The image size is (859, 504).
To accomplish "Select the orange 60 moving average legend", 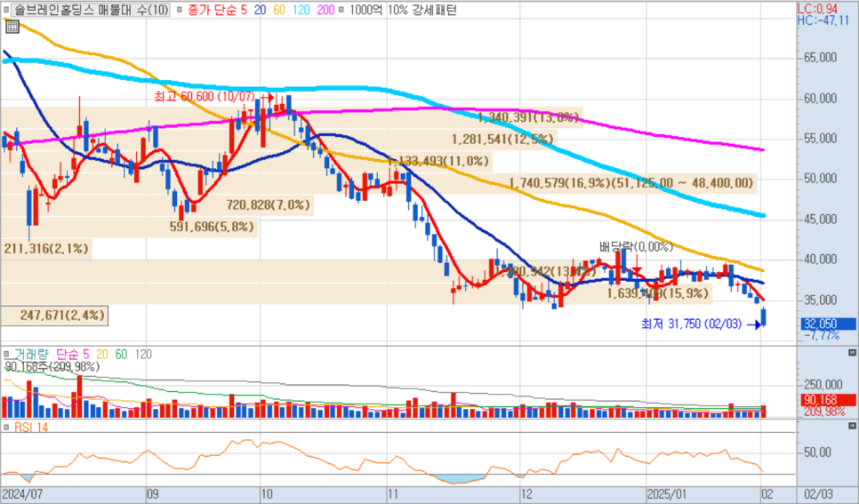I will point(279,10).
